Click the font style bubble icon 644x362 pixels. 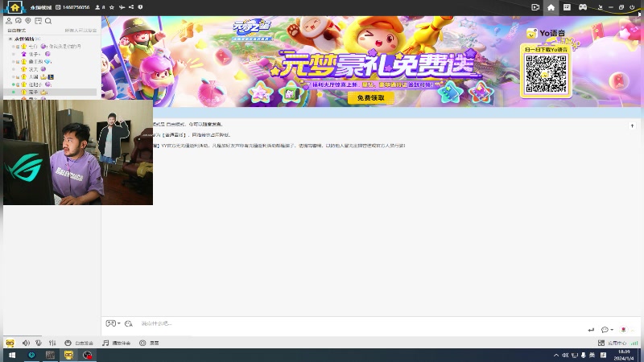point(129,323)
